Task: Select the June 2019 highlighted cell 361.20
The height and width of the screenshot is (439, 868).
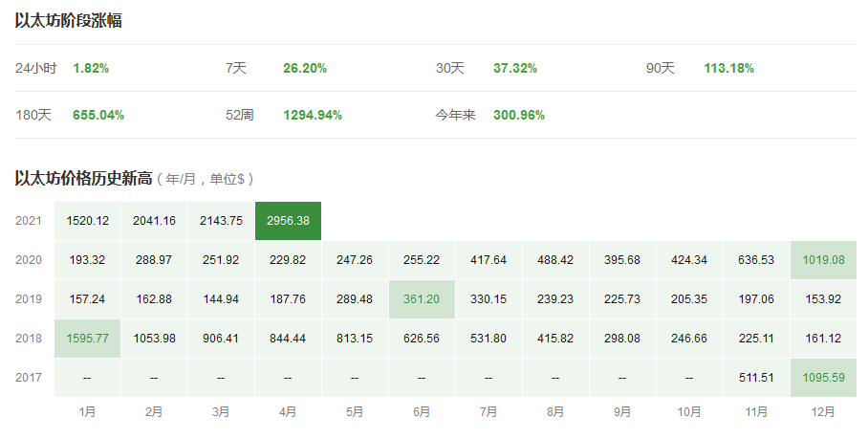Action: click(422, 299)
